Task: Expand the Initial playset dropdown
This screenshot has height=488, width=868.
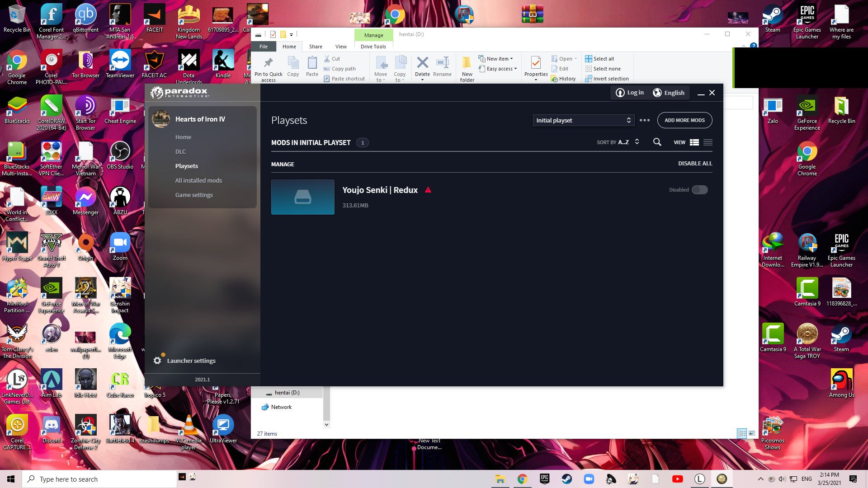Action: pos(583,120)
